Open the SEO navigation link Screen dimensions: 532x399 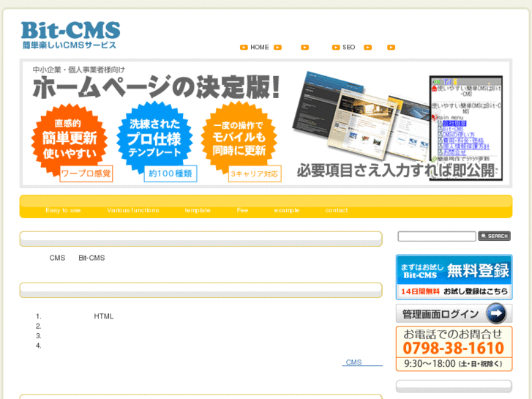349,47
